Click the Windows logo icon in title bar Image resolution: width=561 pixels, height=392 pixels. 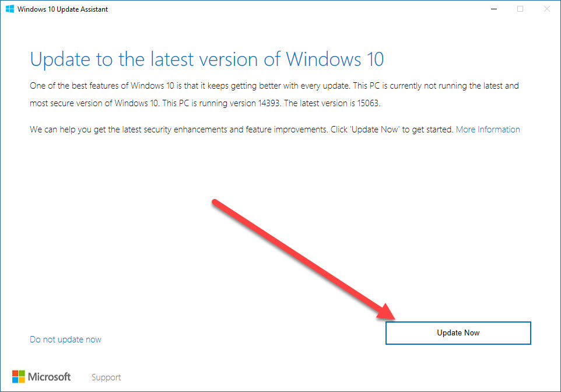click(10, 9)
